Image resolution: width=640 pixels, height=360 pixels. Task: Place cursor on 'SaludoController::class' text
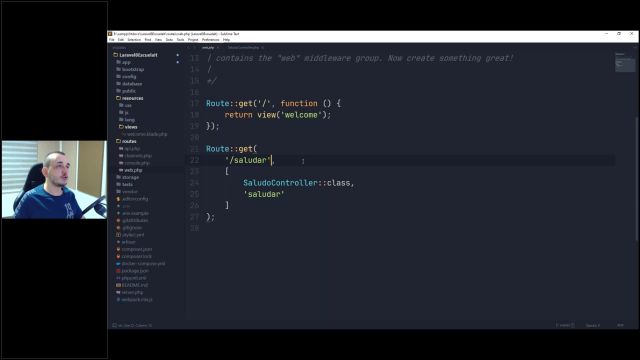(x=298, y=183)
